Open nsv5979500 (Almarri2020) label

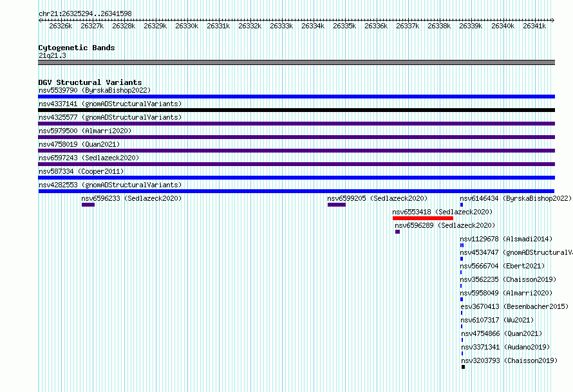[85, 131]
